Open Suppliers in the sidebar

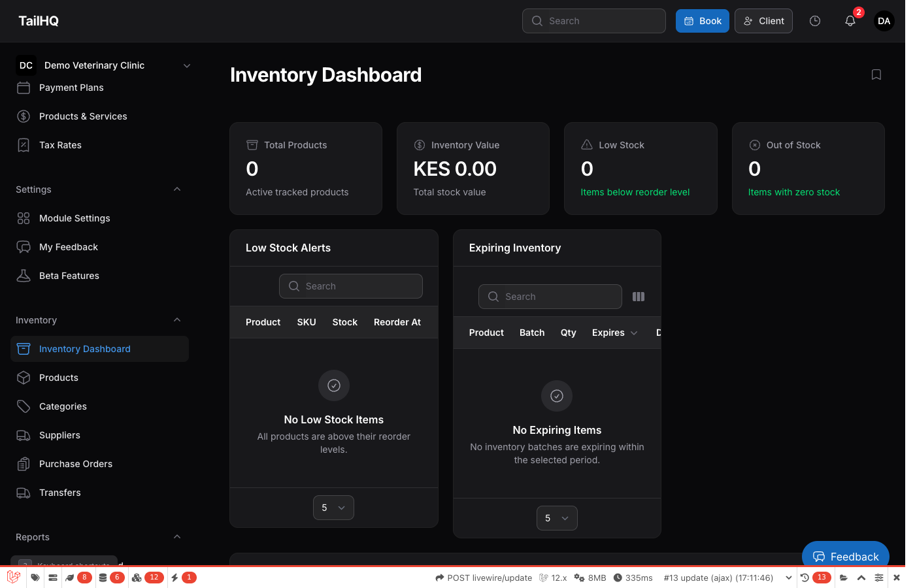pos(59,435)
